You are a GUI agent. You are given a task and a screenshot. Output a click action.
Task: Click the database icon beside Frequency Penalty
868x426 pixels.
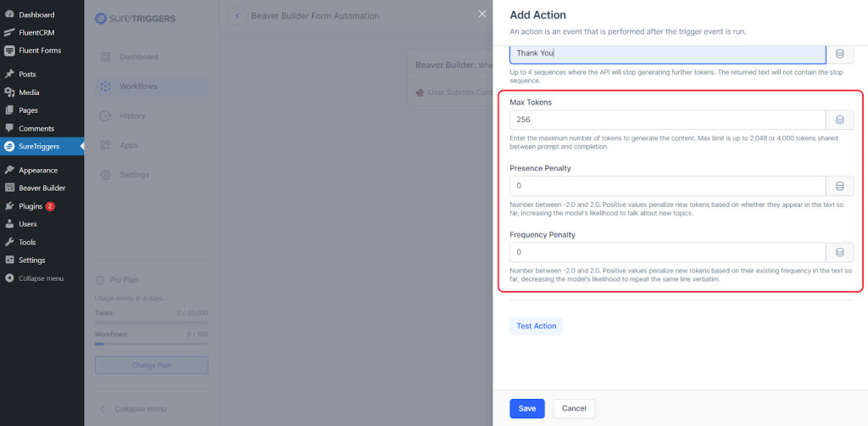click(x=840, y=252)
